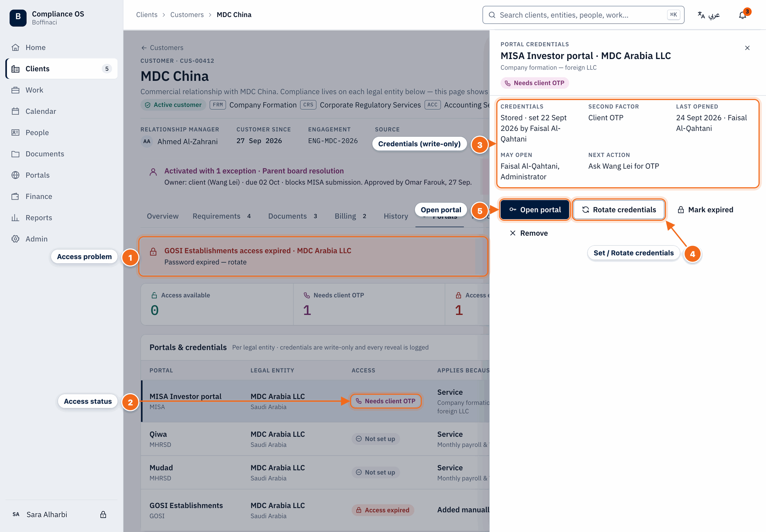This screenshot has width=766, height=532.
Task: Open the notifications bell
Action: click(x=743, y=15)
